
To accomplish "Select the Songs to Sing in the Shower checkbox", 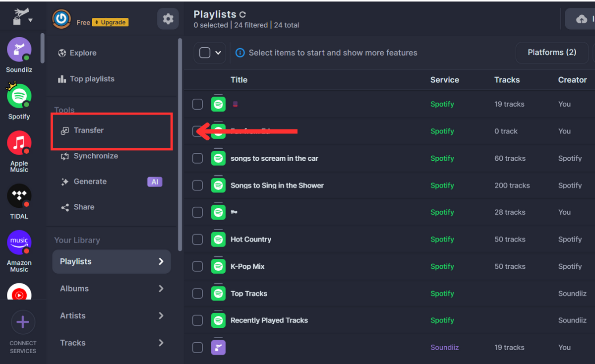I will pyautogui.click(x=197, y=185).
